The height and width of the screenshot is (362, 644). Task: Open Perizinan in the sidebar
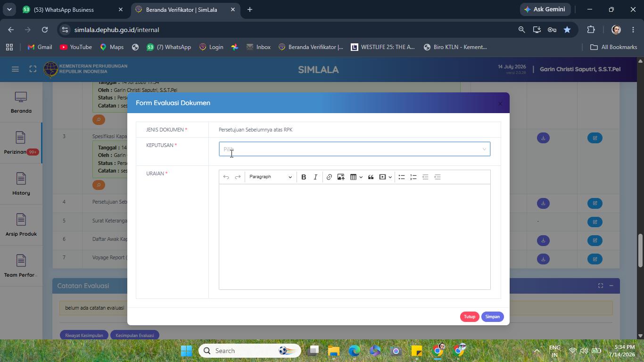coord(21,144)
